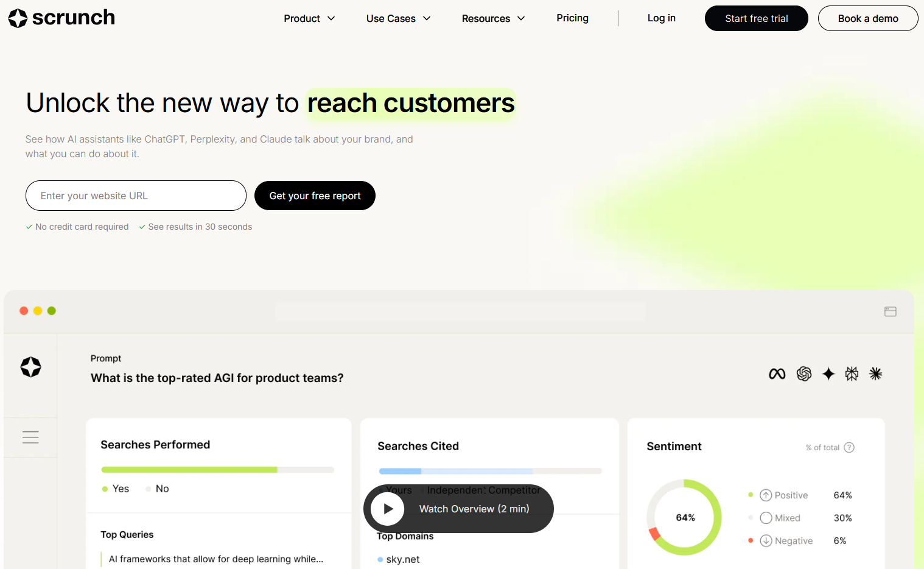Click the Resources chevron arrow

point(521,19)
